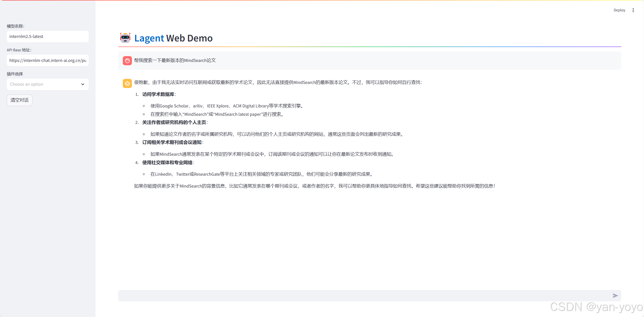The width and height of the screenshot is (644, 317).
Task: Click the robot logo beside Lagent title
Action: tap(125, 38)
